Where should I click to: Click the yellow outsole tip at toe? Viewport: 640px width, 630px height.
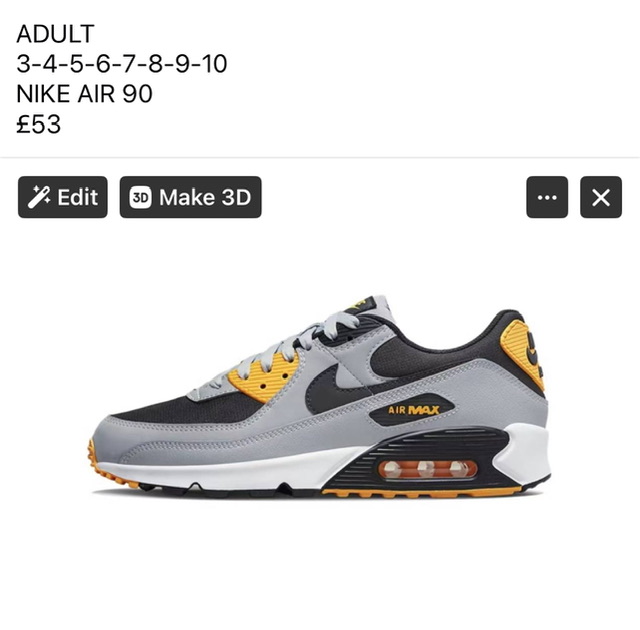click(102, 465)
